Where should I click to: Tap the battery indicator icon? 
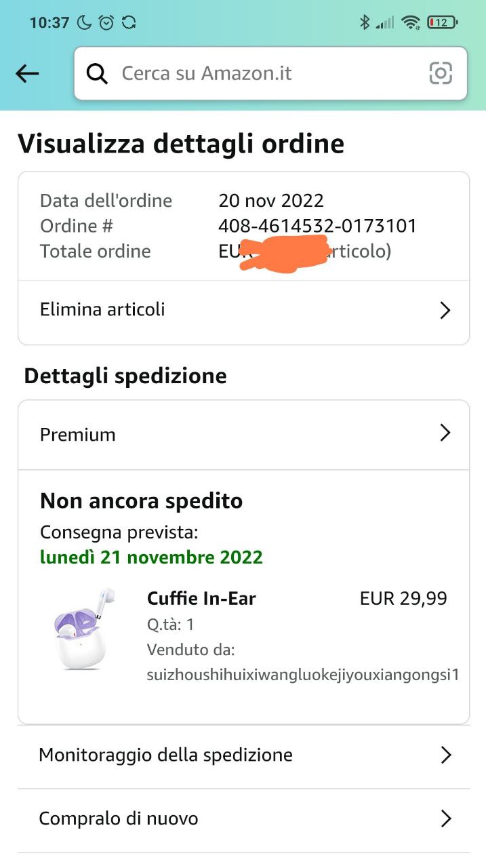pos(442,22)
